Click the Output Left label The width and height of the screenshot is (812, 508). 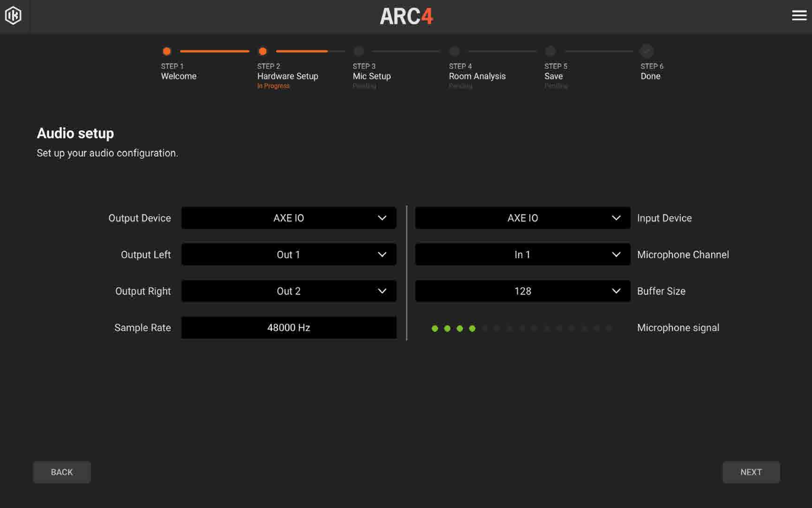pyautogui.click(x=146, y=255)
